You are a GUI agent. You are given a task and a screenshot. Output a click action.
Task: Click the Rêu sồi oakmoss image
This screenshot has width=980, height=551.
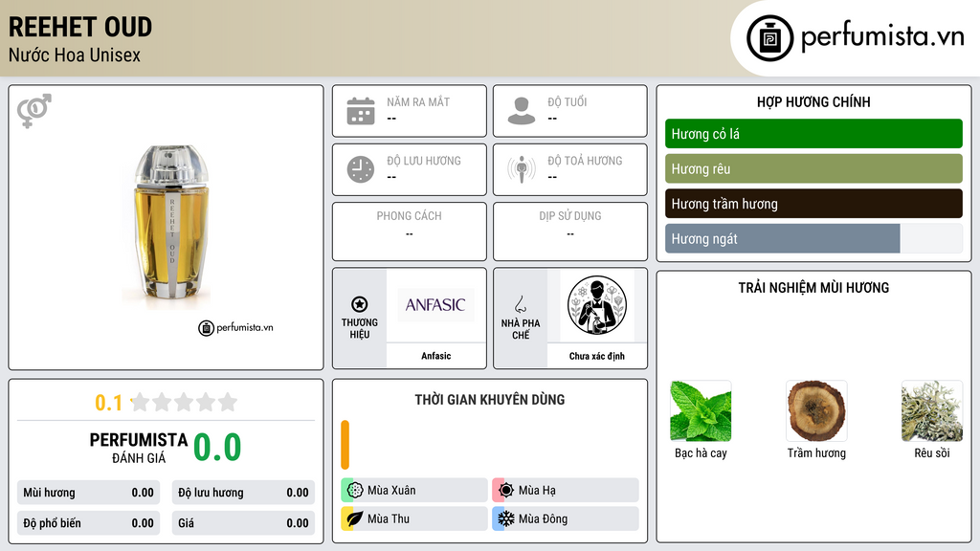[932, 411]
